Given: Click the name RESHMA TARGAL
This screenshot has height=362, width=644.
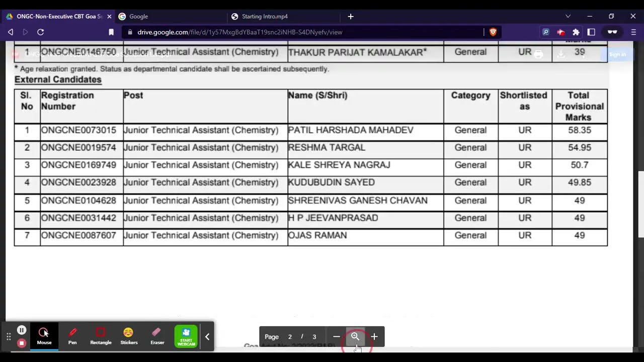Looking at the screenshot, I should click(327, 148).
